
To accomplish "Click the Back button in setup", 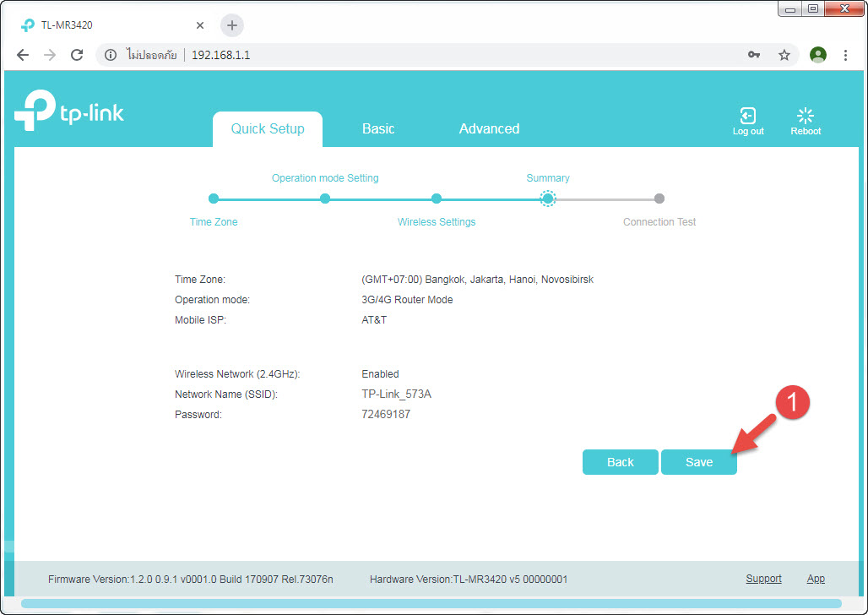I will click(x=620, y=462).
